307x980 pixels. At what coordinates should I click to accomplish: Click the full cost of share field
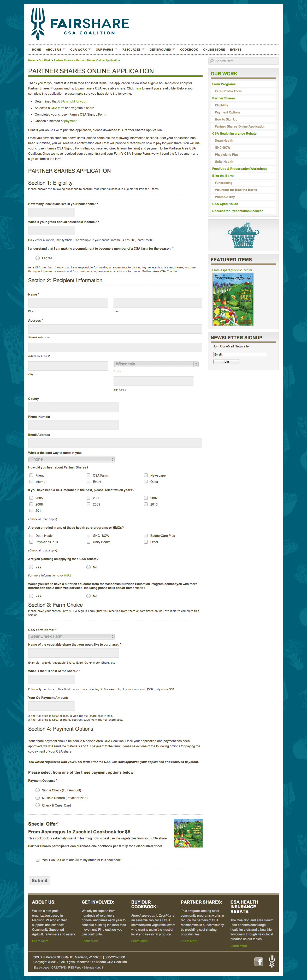coord(51,680)
